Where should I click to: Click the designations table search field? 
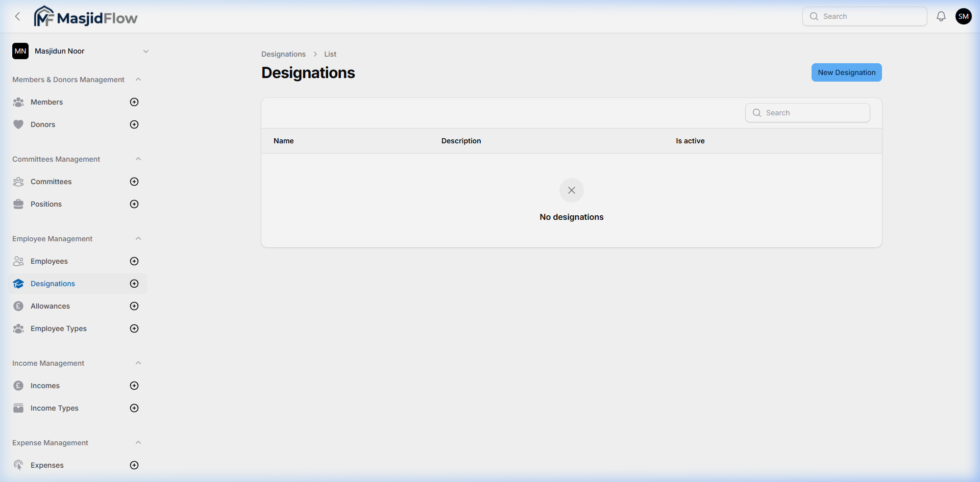pyautogui.click(x=807, y=112)
